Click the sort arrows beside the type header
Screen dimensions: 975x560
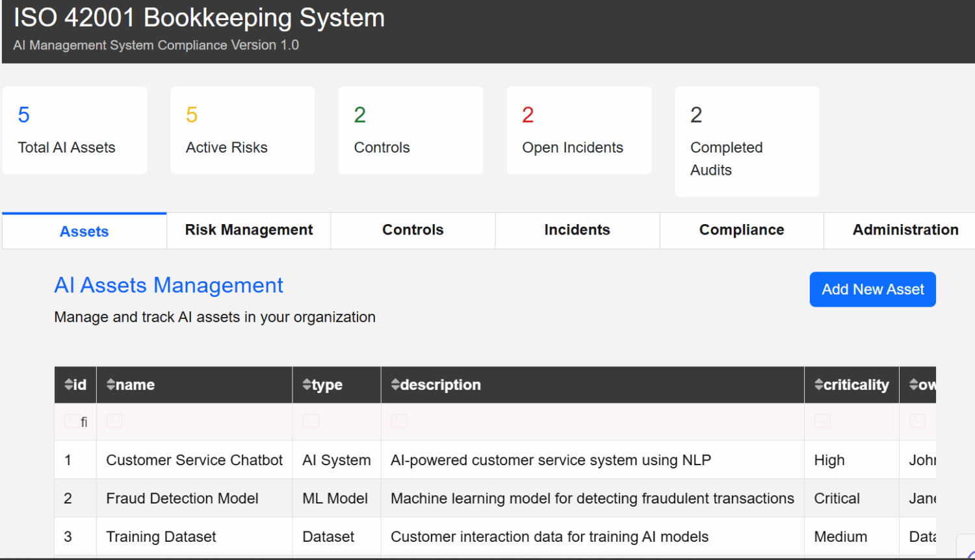pos(307,385)
